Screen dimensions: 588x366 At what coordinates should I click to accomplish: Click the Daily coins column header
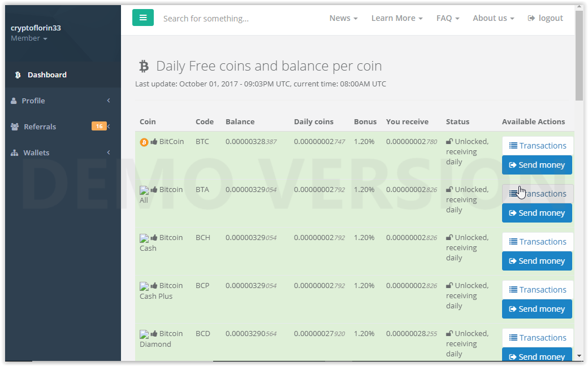[x=313, y=122]
